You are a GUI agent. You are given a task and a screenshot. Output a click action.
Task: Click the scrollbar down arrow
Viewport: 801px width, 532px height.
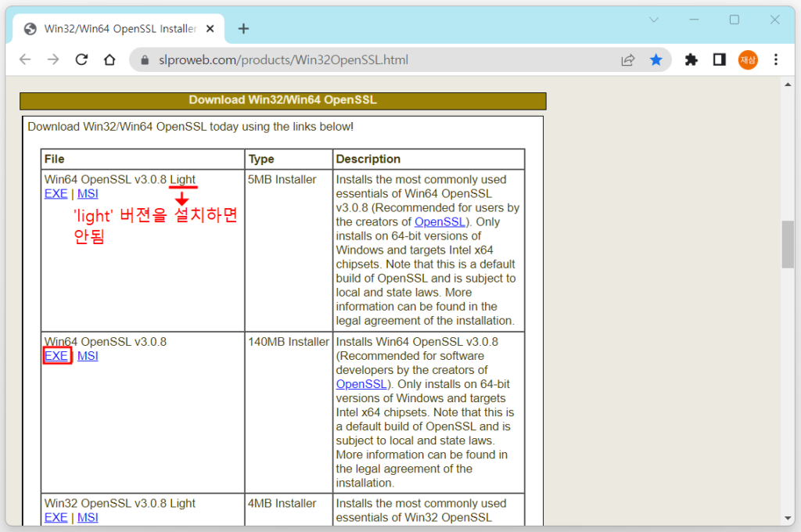tap(788, 518)
